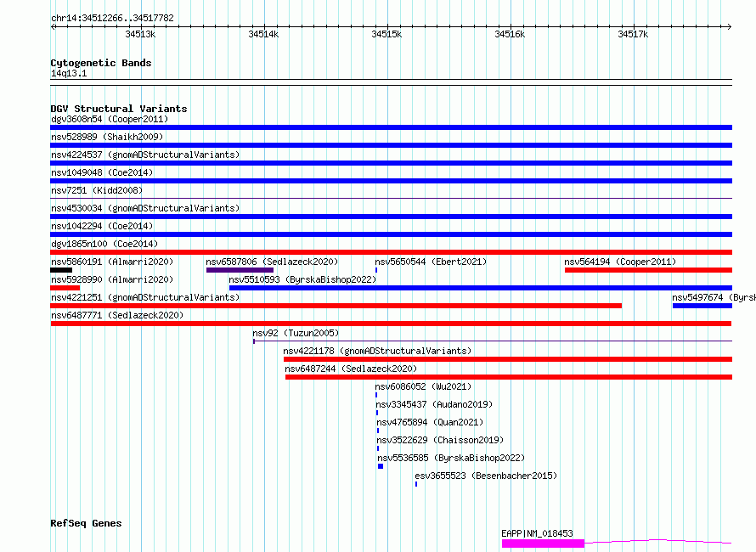Click the thin line of nsv7251
756x552 pixels.
point(391,198)
